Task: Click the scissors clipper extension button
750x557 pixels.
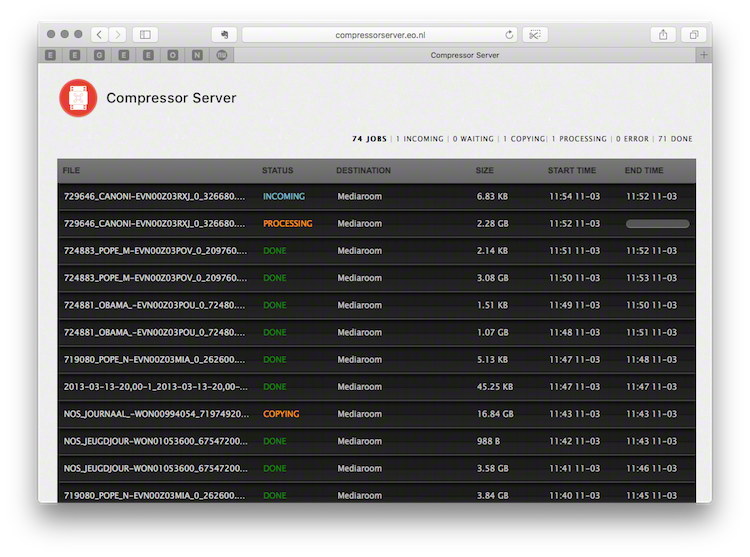Action: coord(535,34)
